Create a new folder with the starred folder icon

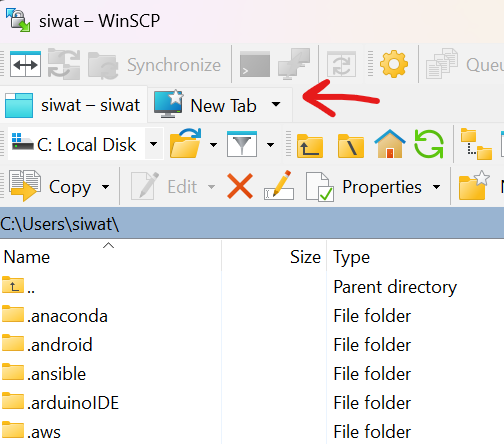[474, 185]
